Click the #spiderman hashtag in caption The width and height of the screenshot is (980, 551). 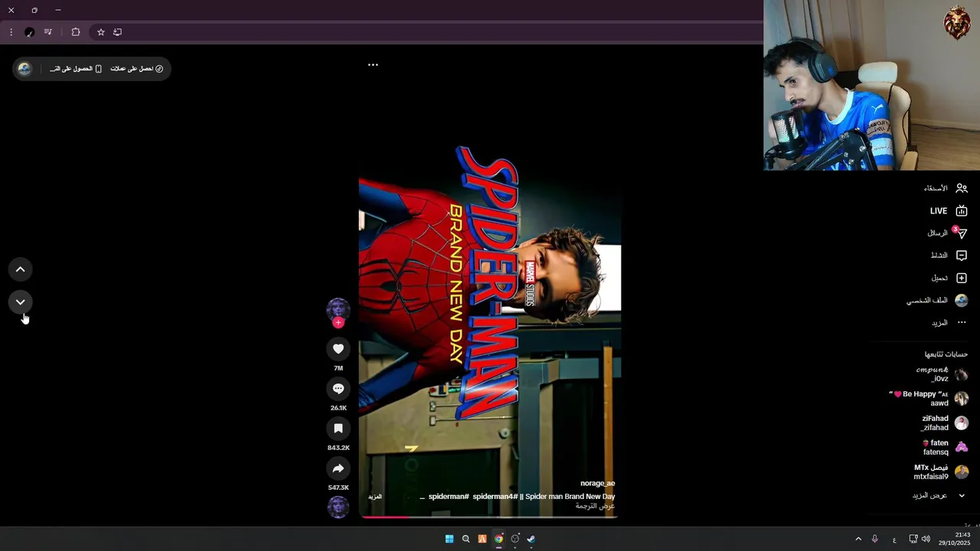click(x=449, y=497)
